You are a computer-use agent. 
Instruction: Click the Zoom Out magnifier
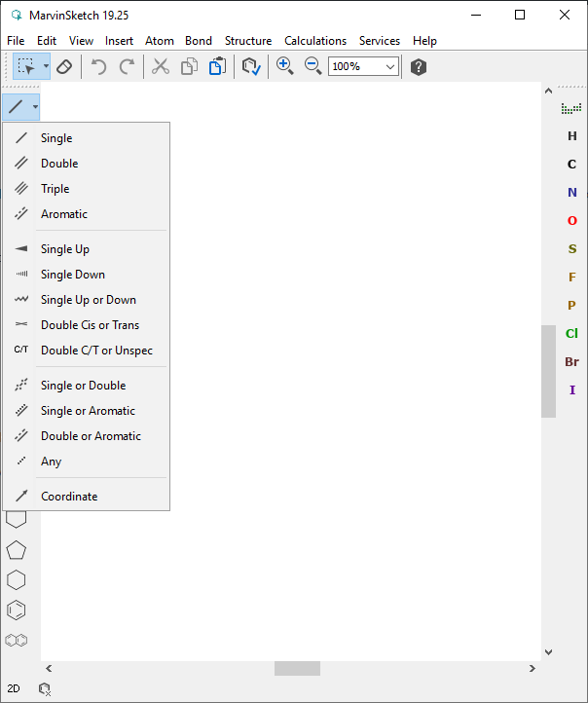[x=312, y=66]
